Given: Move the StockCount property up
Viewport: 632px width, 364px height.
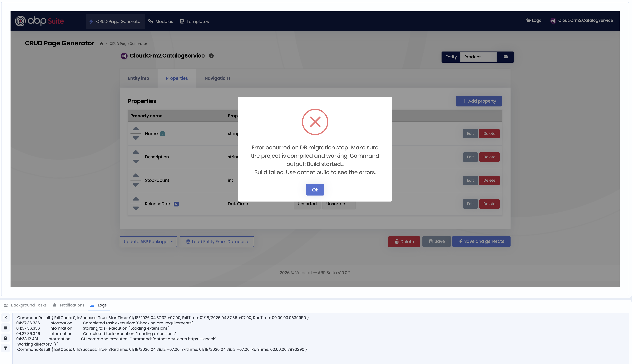Looking at the screenshot, I should point(136,175).
